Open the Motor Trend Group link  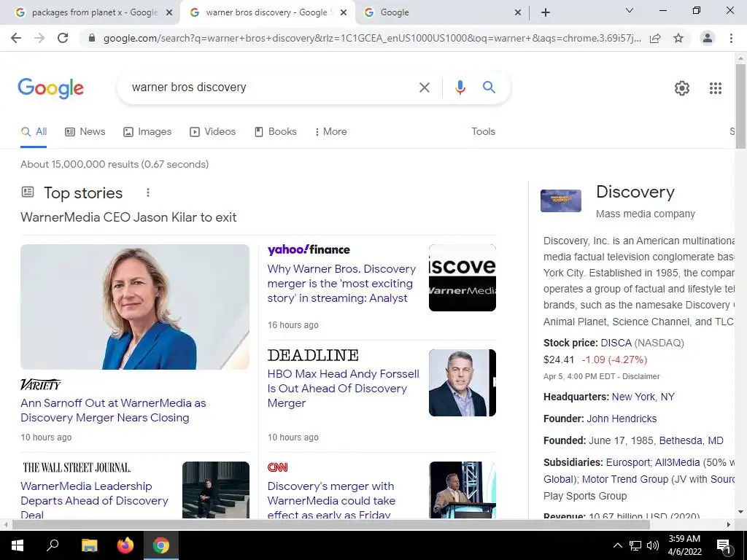click(625, 479)
